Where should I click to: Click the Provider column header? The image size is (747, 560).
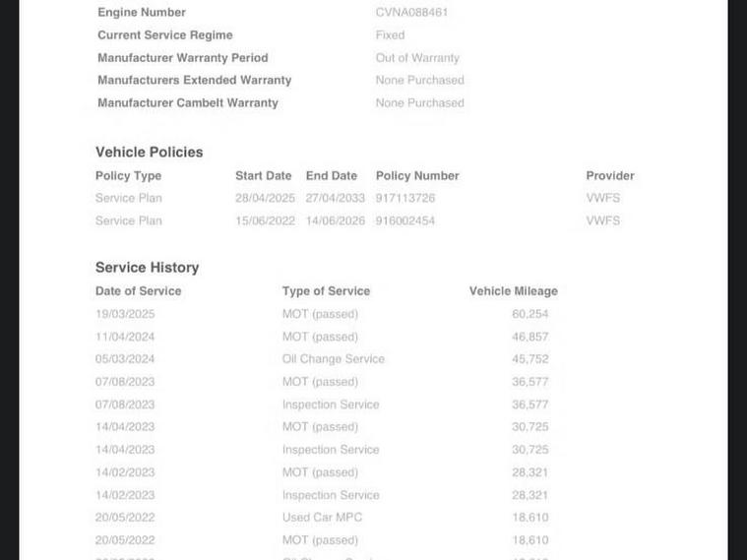coord(610,176)
